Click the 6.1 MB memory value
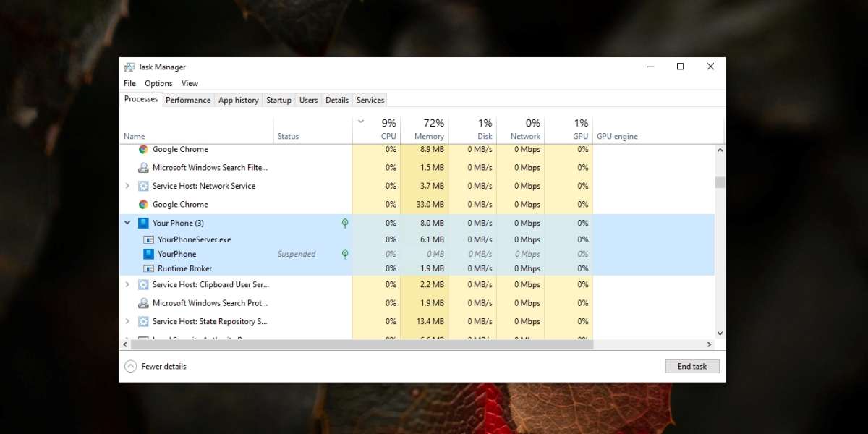Image resolution: width=868 pixels, height=434 pixels. point(434,239)
